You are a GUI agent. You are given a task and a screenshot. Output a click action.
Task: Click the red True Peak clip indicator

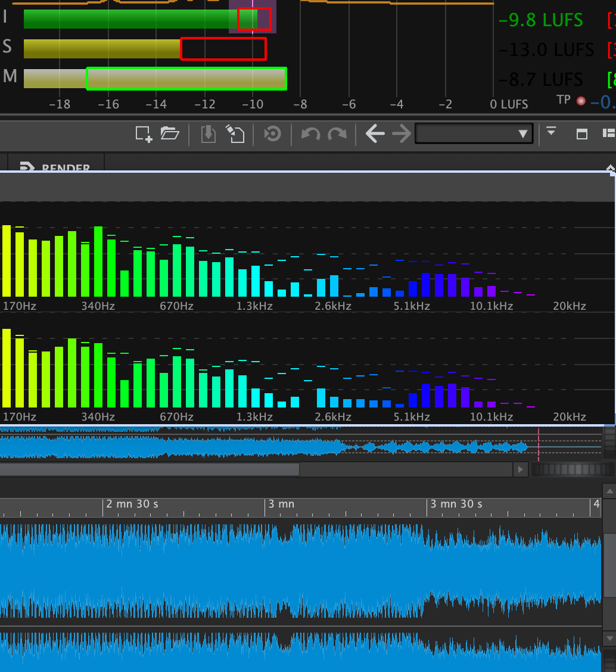coord(581,101)
